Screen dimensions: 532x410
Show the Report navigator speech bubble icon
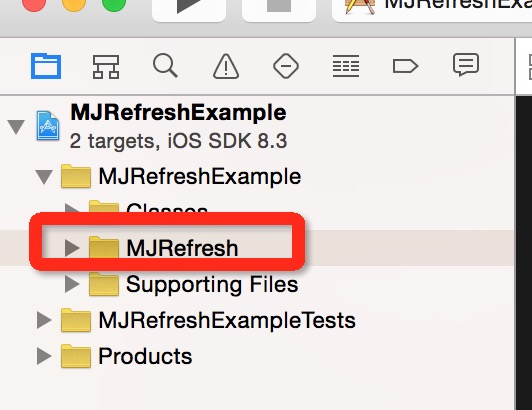[x=466, y=64]
